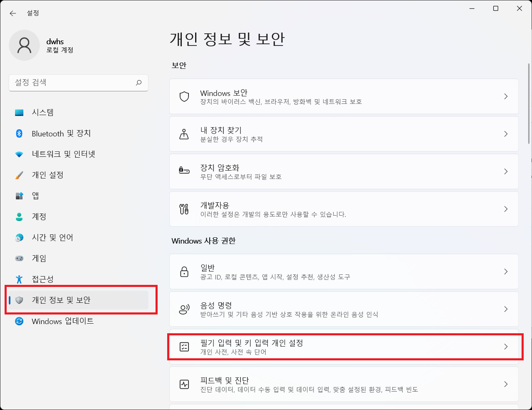This screenshot has height=410, width=532.
Task: Open 내 장치 찾기 title
Action: coord(221,130)
